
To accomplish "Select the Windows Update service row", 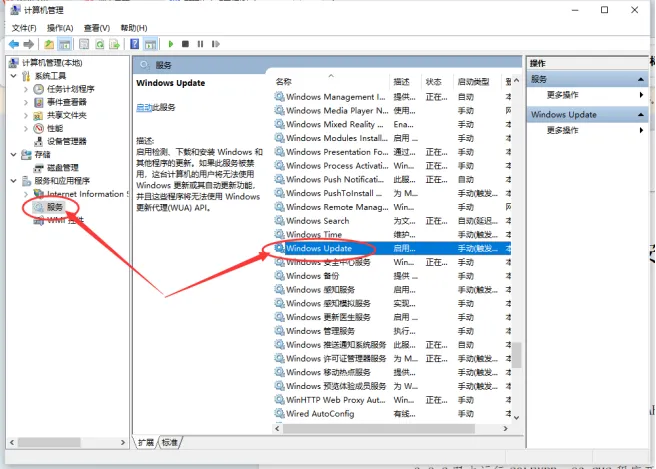I will 392,248.
